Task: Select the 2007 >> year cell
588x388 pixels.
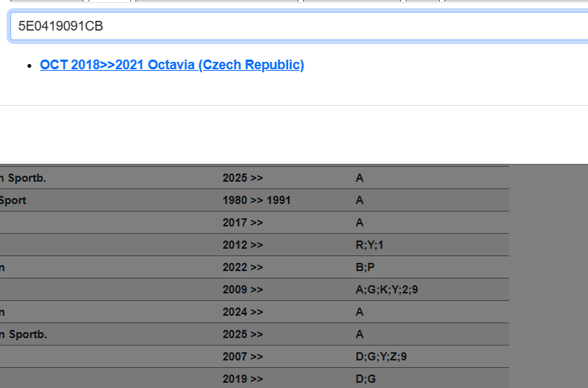Action: point(243,357)
